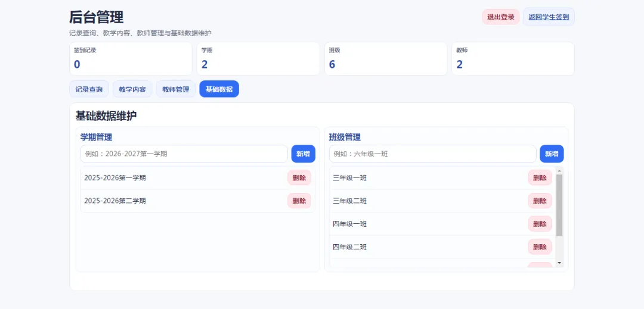Click 新增 button under 班级管理
Image resolution: width=644 pixels, height=309 pixels.
(552, 154)
